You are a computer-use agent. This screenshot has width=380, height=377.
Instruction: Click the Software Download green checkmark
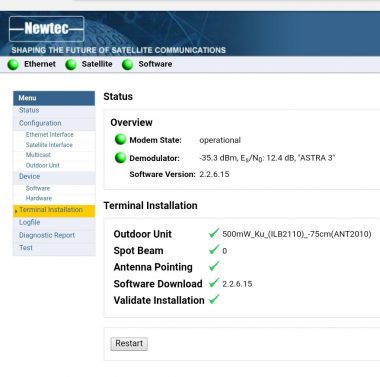pyautogui.click(x=214, y=283)
